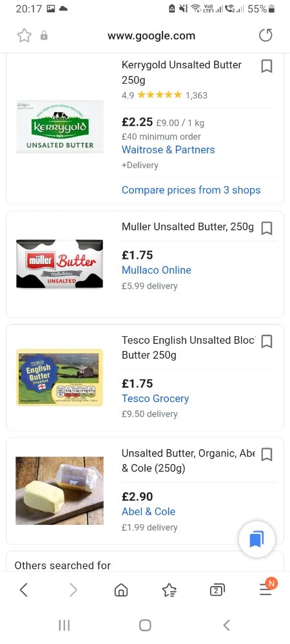This screenshot has width=290, height=644.
Task: Save Tesco English Unsalted Block Butter bookmark
Action: [x=267, y=341]
